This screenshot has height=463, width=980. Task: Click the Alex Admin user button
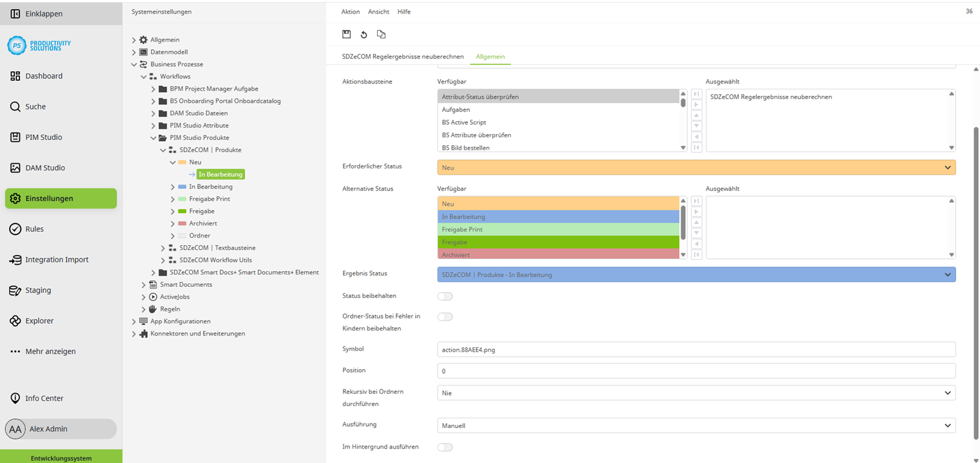point(60,429)
